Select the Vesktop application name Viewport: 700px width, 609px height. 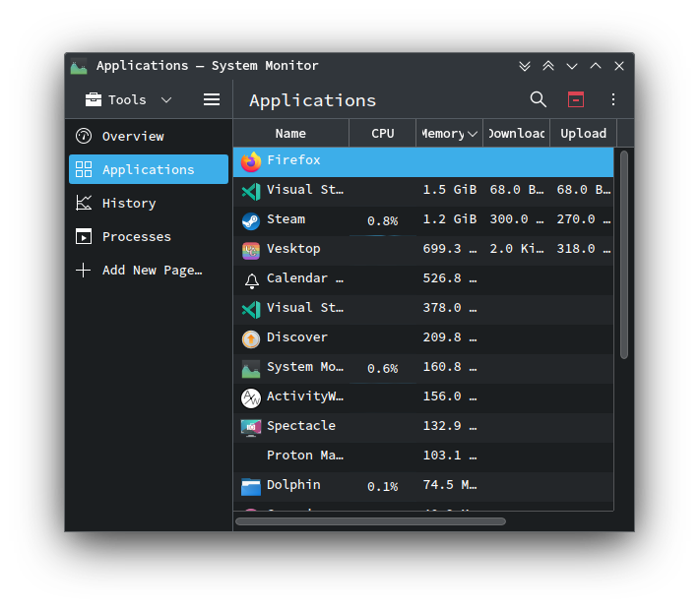pos(293,249)
